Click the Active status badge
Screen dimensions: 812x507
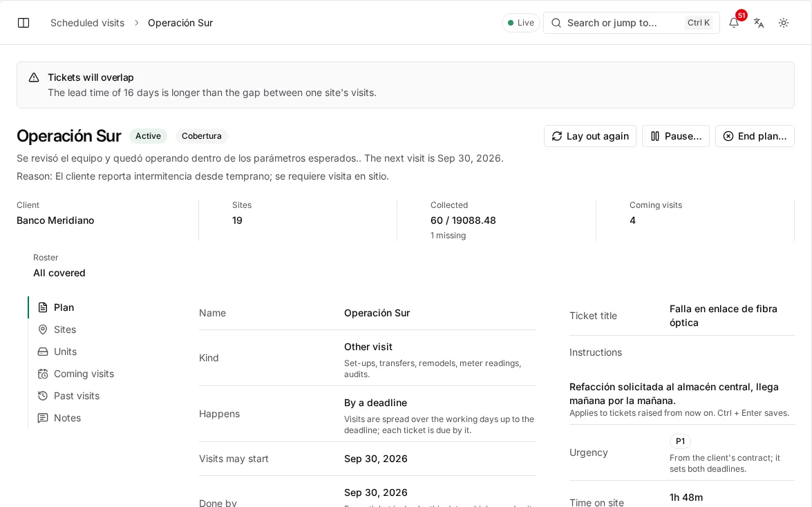[148, 136]
